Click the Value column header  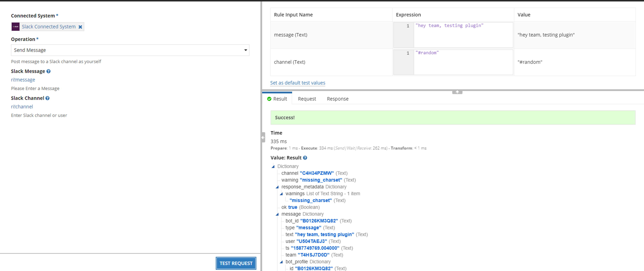524,15
